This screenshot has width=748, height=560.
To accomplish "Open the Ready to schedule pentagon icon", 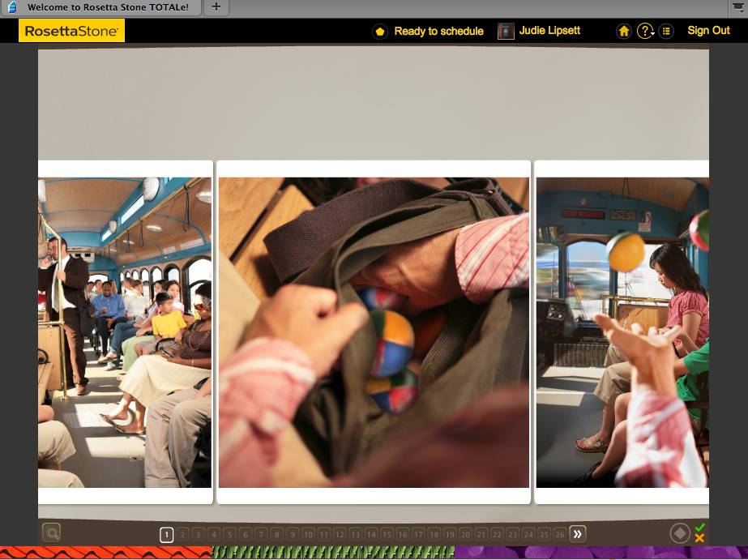I will tap(380, 32).
